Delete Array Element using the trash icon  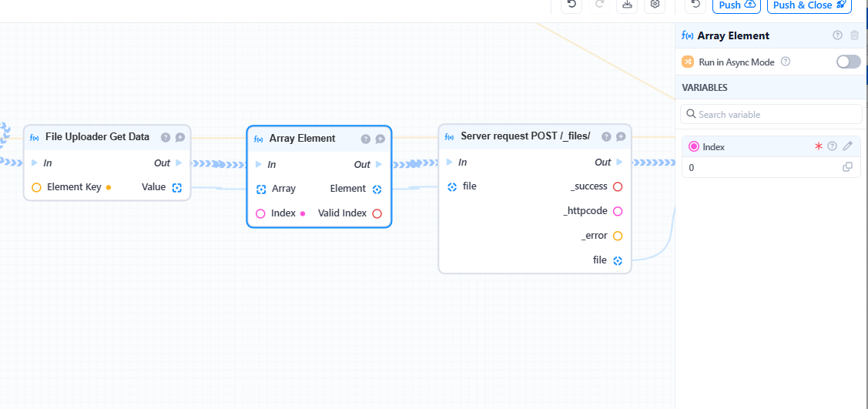(854, 35)
